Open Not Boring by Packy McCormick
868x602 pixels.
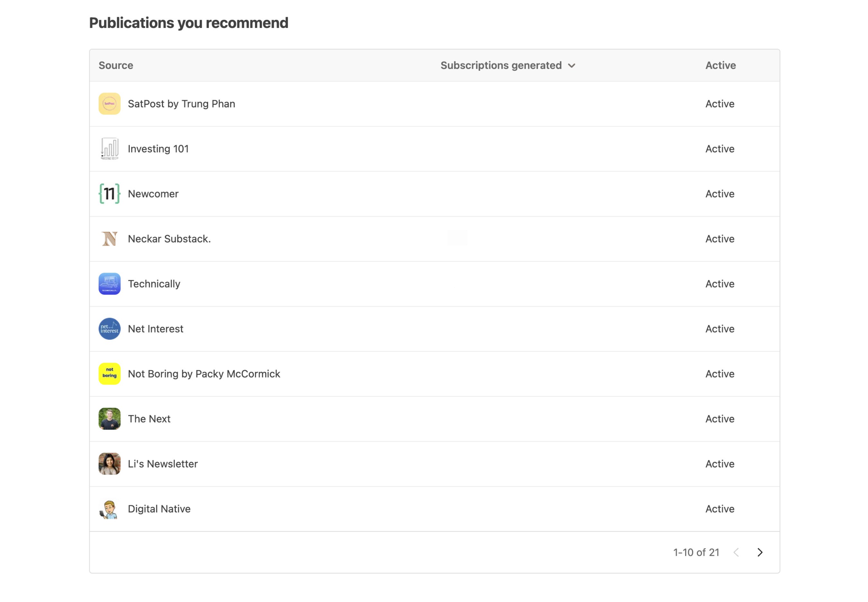(x=204, y=374)
